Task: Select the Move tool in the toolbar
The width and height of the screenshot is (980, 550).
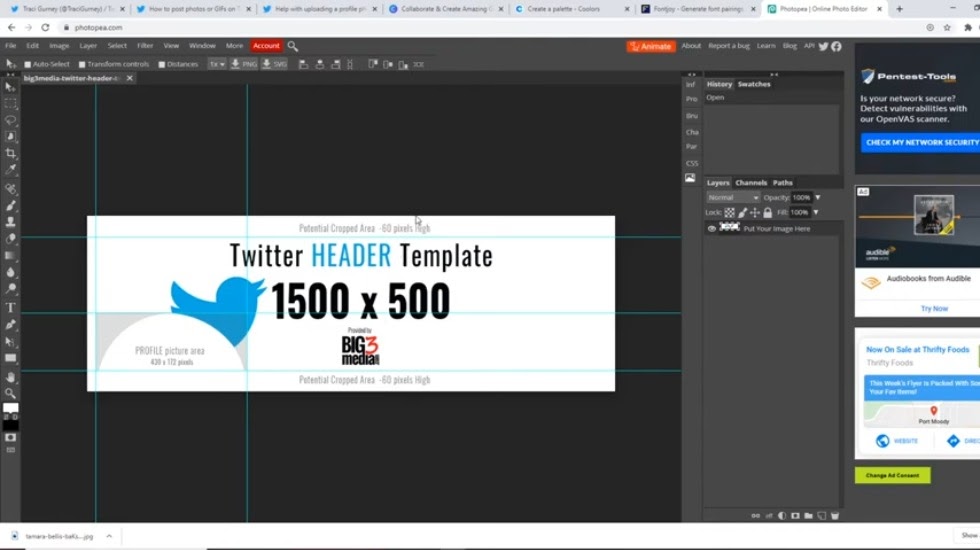Action: coord(10,87)
